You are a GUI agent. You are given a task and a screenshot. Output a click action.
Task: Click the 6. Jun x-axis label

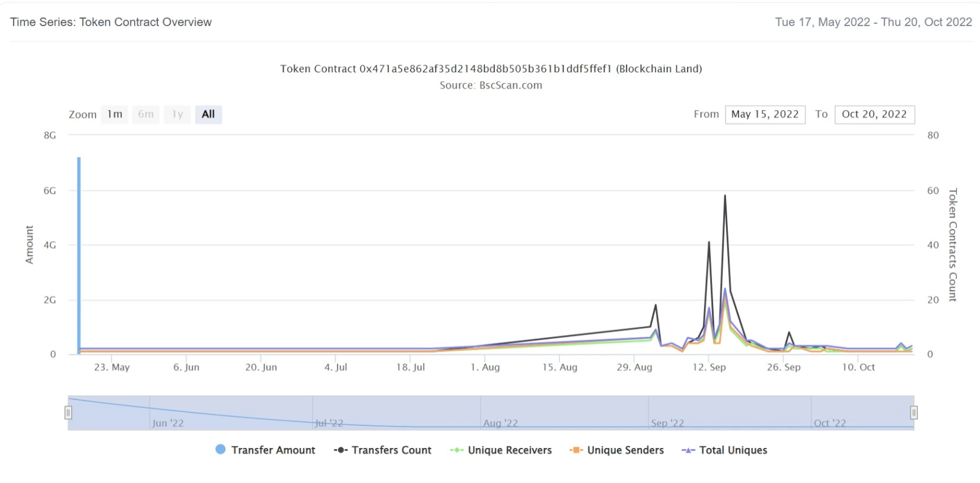[186, 367]
